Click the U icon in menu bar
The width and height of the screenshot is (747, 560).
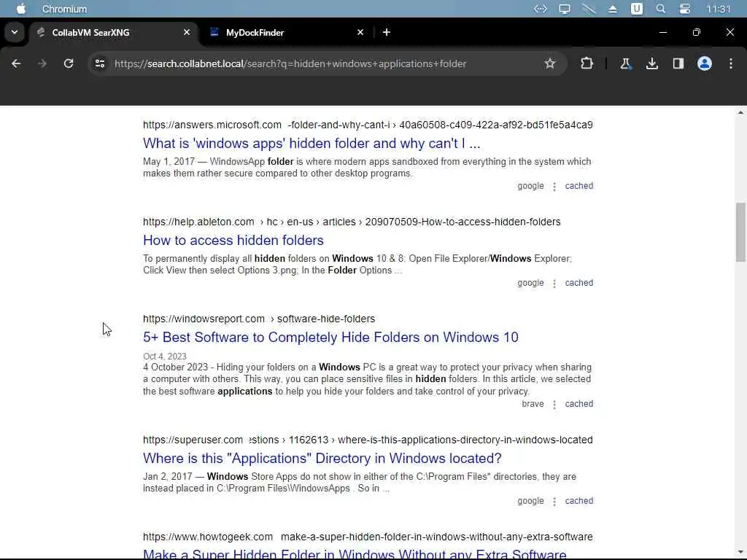pos(636,9)
